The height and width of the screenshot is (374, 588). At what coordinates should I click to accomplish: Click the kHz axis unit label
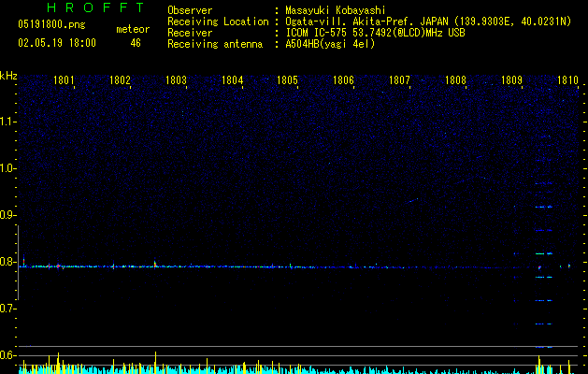(8, 76)
